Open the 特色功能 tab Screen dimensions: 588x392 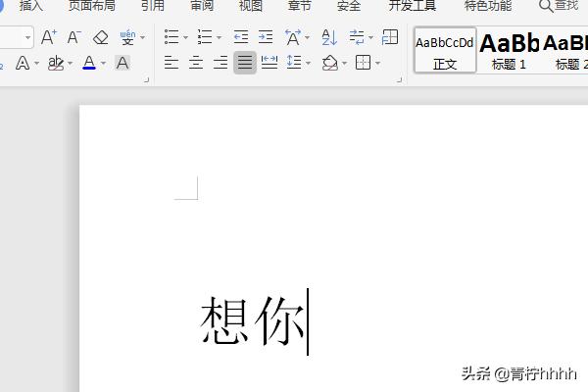click(x=488, y=5)
